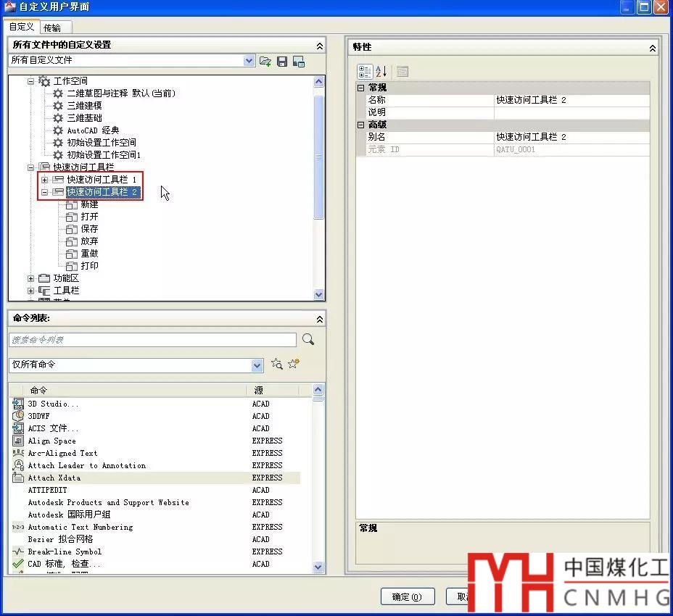The image size is (673, 616).
Task: Expand 快速访问工具栏 1 node
Action: pyautogui.click(x=44, y=180)
